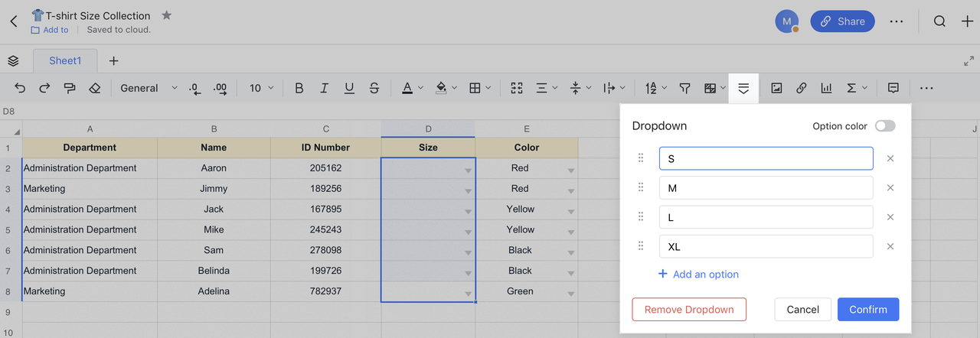This screenshot has width=980, height=338.
Task: Insert a link using the link icon
Action: click(x=801, y=88)
